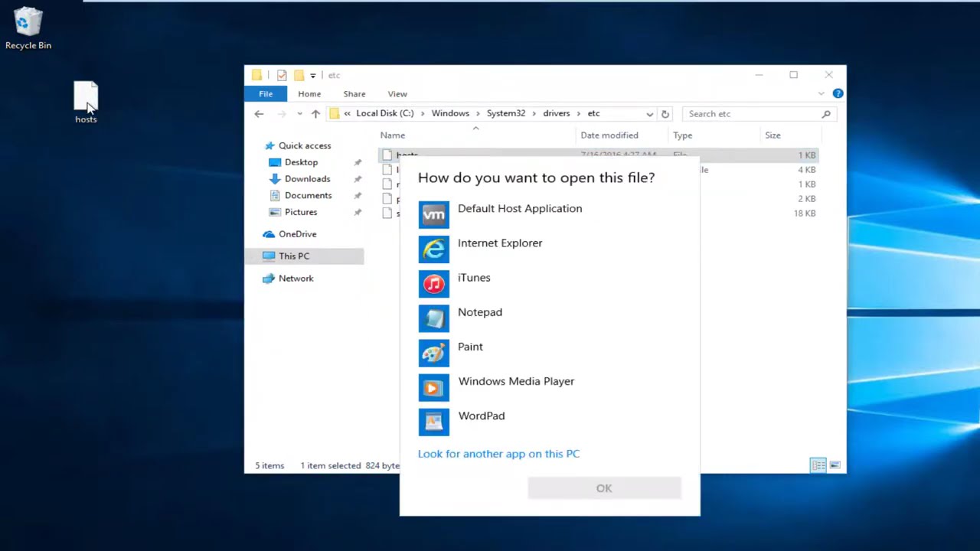The width and height of the screenshot is (980, 551).
Task: Select Quick access in navigation pane
Action: [305, 145]
